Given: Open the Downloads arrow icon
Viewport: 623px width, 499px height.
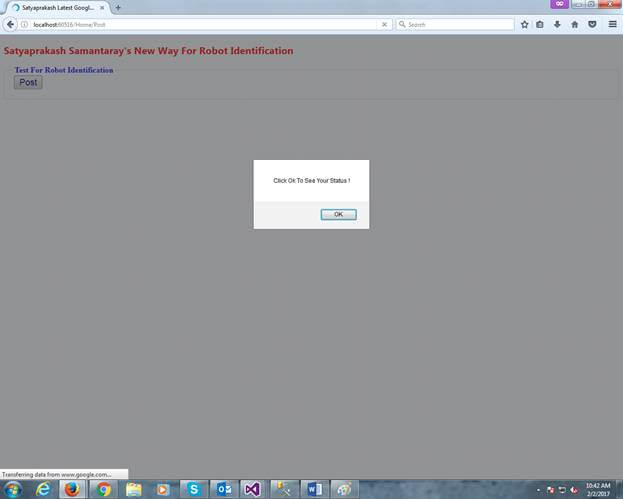Looking at the screenshot, I should tap(557, 25).
